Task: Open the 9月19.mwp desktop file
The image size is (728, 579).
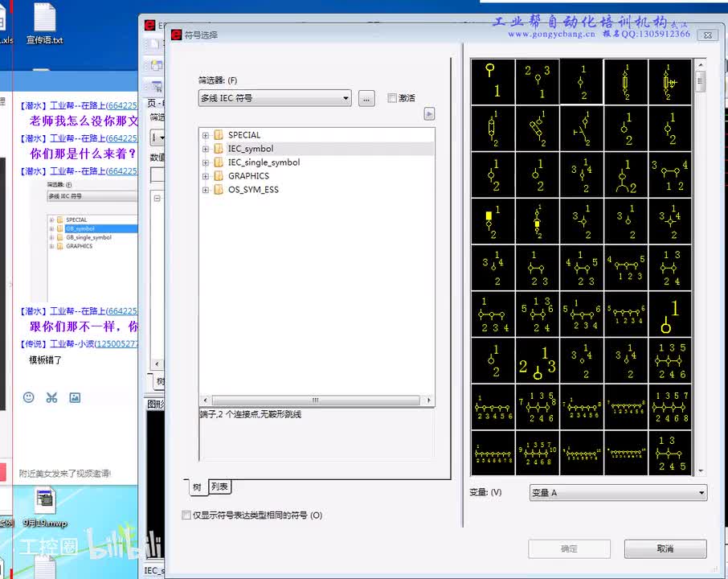Action: pos(45,507)
